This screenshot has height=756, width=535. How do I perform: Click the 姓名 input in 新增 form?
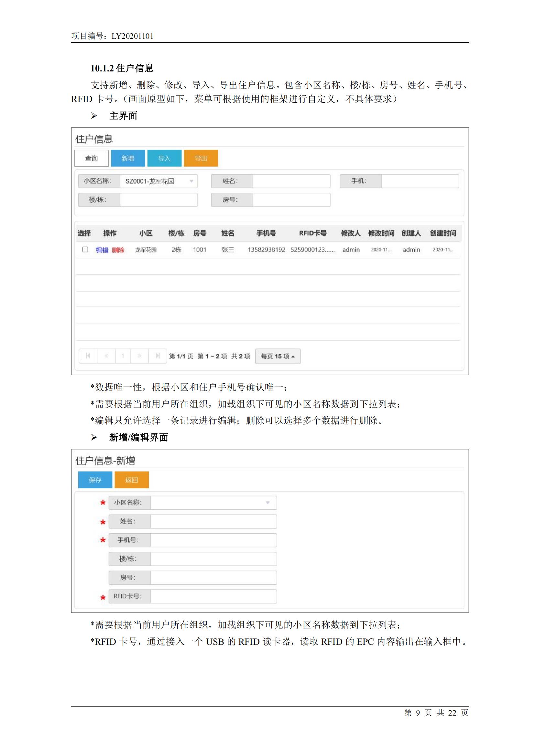click(213, 522)
